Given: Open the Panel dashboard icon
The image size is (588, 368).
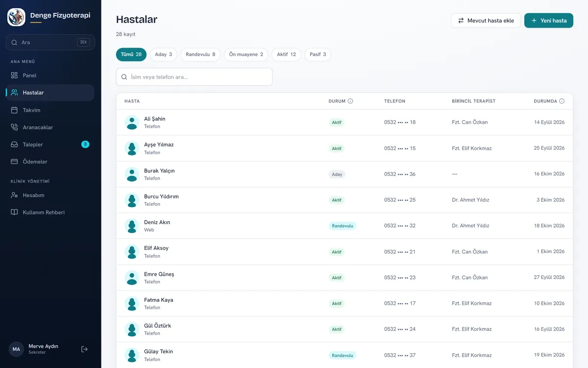Looking at the screenshot, I should tap(14, 76).
